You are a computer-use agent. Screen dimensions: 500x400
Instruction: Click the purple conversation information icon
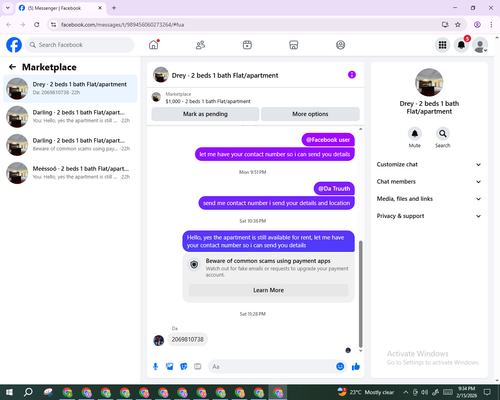(352, 75)
